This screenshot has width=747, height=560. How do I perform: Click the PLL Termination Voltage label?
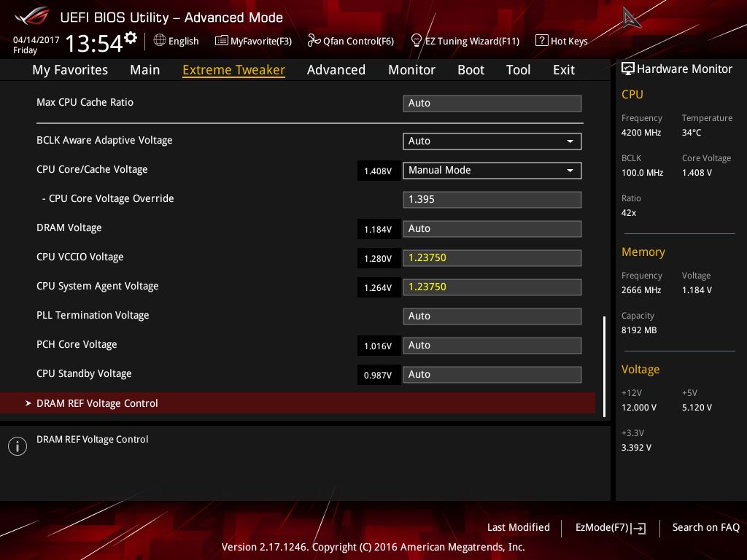pyautogui.click(x=93, y=315)
